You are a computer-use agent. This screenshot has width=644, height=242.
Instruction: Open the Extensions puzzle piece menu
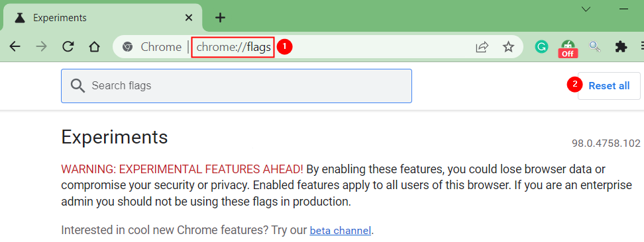click(621, 47)
